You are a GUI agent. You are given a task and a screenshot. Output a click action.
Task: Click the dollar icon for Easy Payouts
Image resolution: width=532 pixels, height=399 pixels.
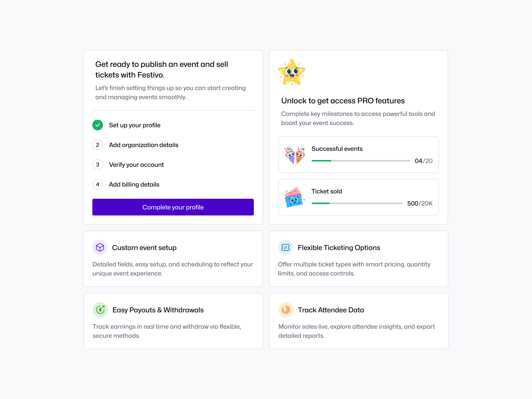pyautogui.click(x=100, y=310)
